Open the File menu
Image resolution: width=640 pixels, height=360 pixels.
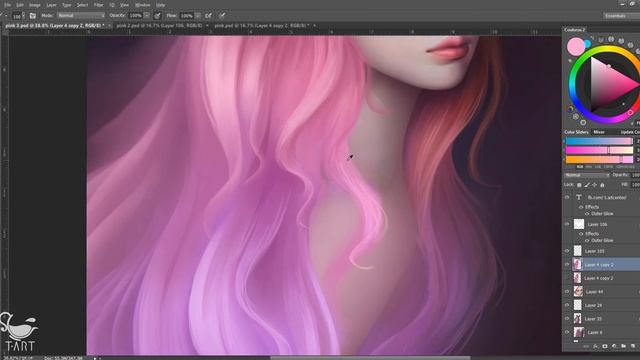[x=7, y=5]
